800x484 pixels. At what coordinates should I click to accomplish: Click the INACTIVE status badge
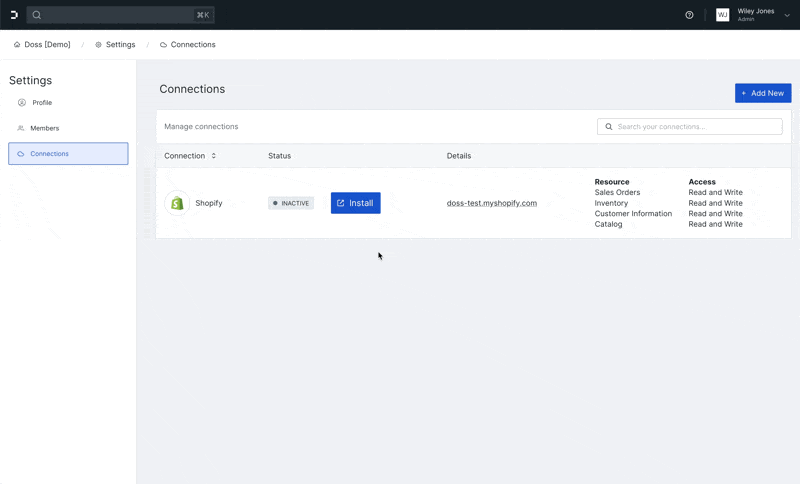pyautogui.click(x=290, y=203)
